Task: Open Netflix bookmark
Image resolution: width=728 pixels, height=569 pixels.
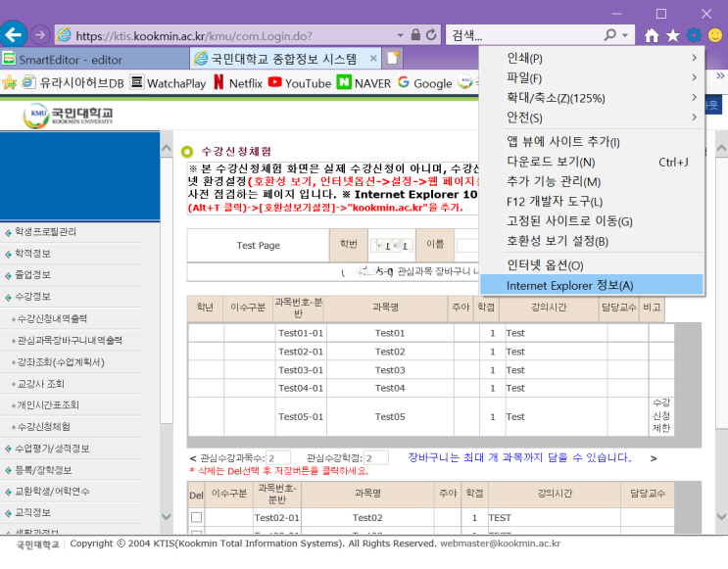Action: pos(238,83)
